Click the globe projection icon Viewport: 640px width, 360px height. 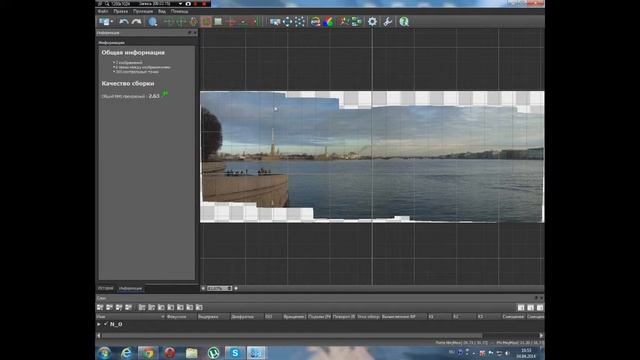coord(315,22)
